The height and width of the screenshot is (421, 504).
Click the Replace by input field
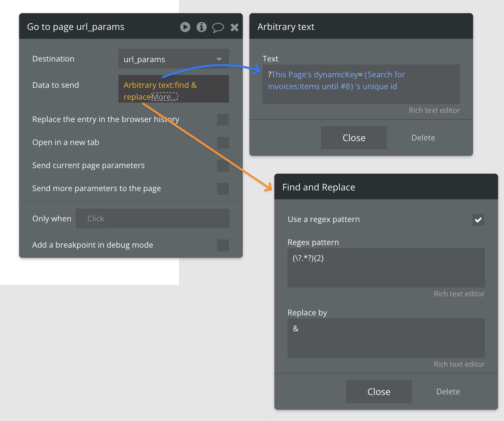point(386,338)
